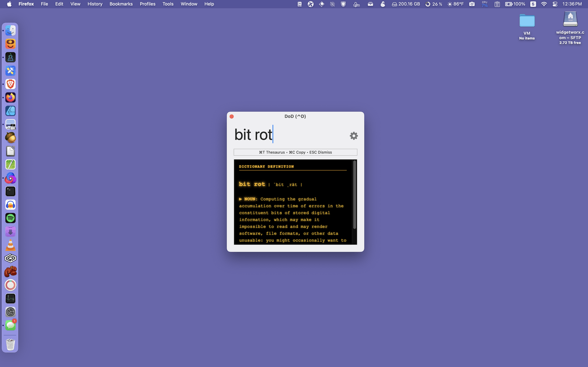Open the Window menu
The image size is (588, 367).
click(189, 4)
